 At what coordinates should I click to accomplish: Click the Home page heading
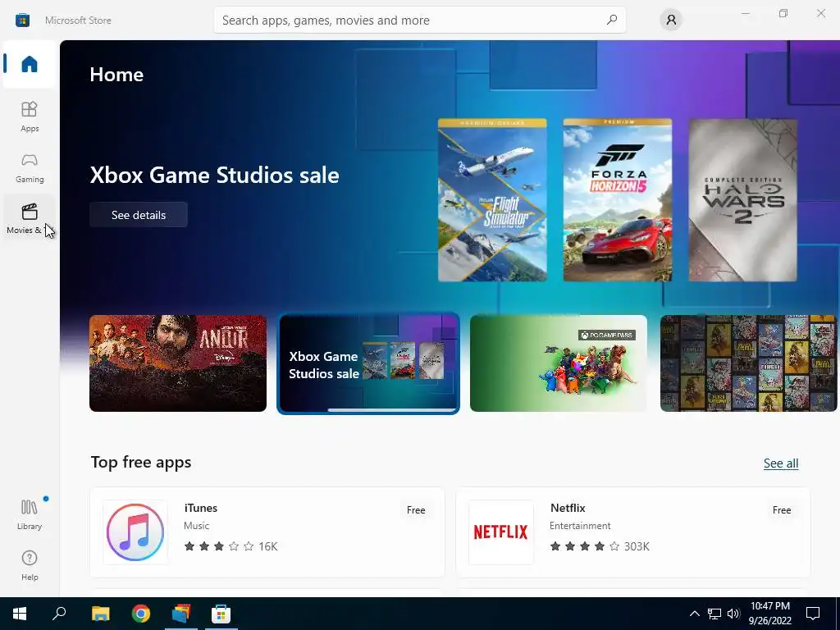pos(116,75)
